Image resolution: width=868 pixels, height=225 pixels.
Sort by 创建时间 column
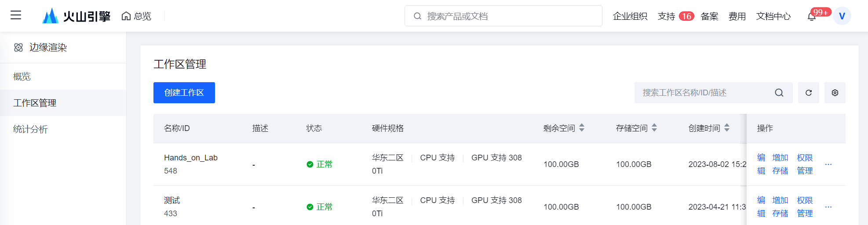(726, 128)
